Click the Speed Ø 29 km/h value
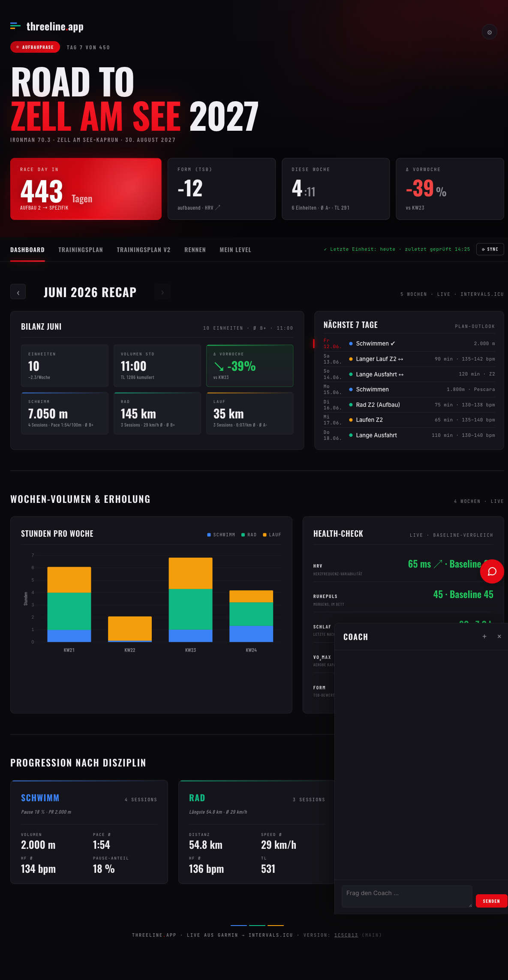Viewport: 508px width, 980px height. tap(279, 845)
